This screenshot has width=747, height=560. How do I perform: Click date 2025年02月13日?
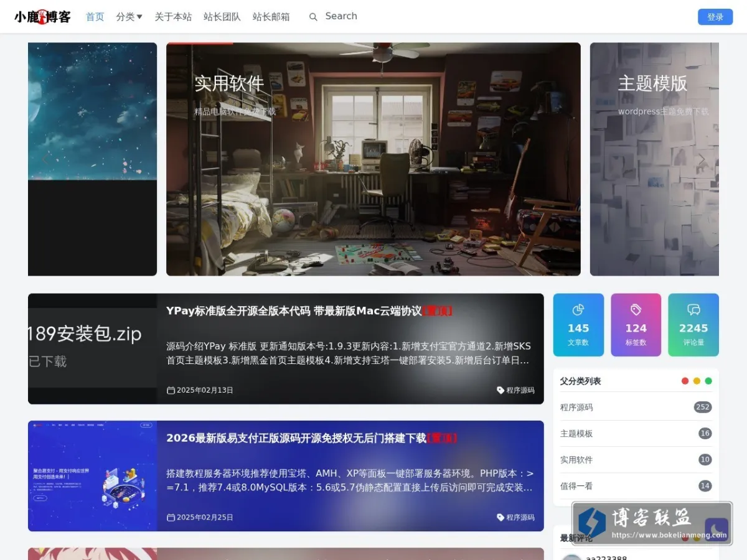pos(205,390)
